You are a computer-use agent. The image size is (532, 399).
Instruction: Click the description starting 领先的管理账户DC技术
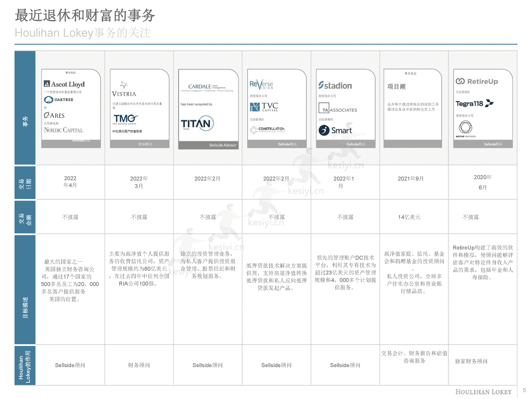(345, 273)
